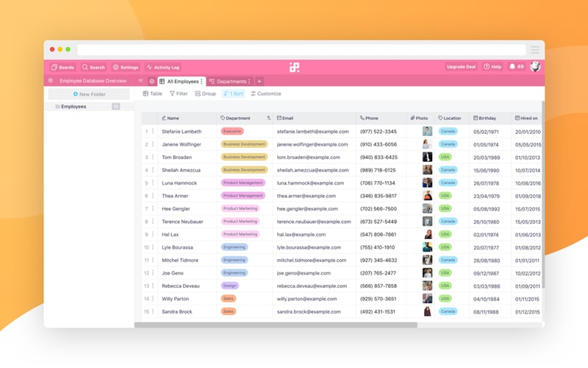Click Employee Database Overview title
The height and width of the screenshot is (368, 588).
point(93,81)
